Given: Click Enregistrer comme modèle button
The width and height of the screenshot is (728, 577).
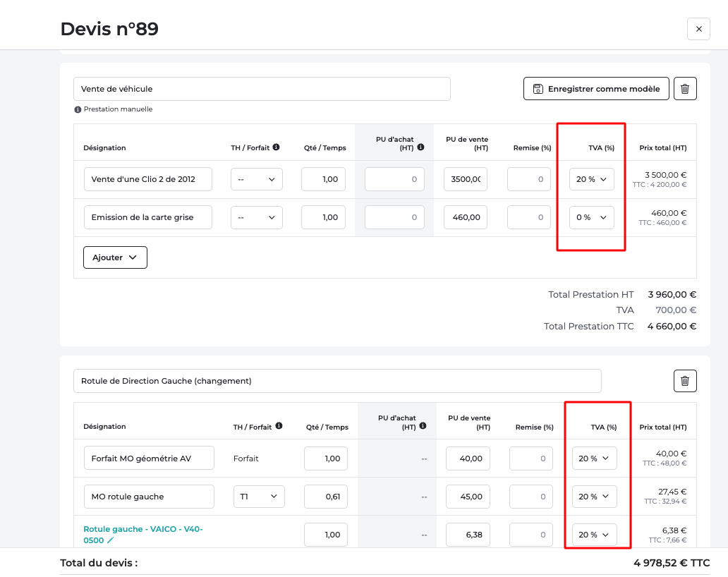Looking at the screenshot, I should pyautogui.click(x=596, y=89).
